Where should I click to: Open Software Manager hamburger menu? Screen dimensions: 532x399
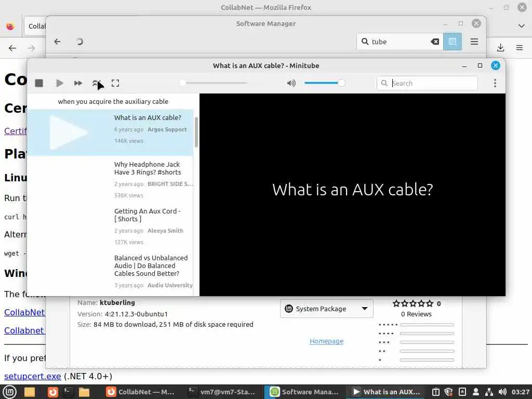click(x=474, y=42)
